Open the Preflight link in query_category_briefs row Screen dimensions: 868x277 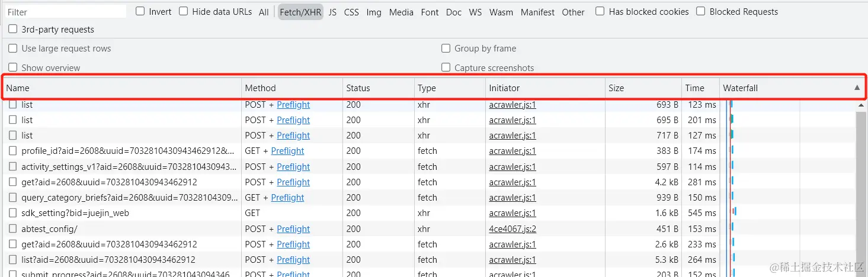(287, 197)
